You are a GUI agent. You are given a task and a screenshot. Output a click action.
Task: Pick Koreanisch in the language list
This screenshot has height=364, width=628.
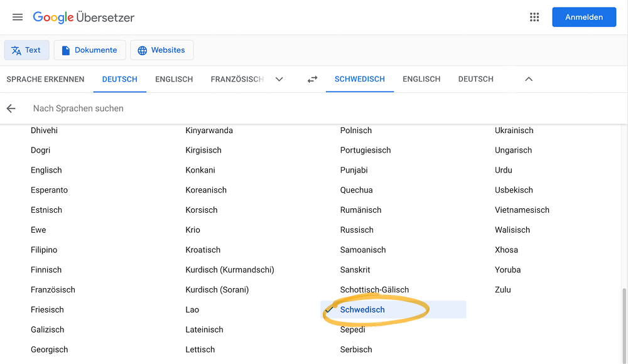point(206,190)
